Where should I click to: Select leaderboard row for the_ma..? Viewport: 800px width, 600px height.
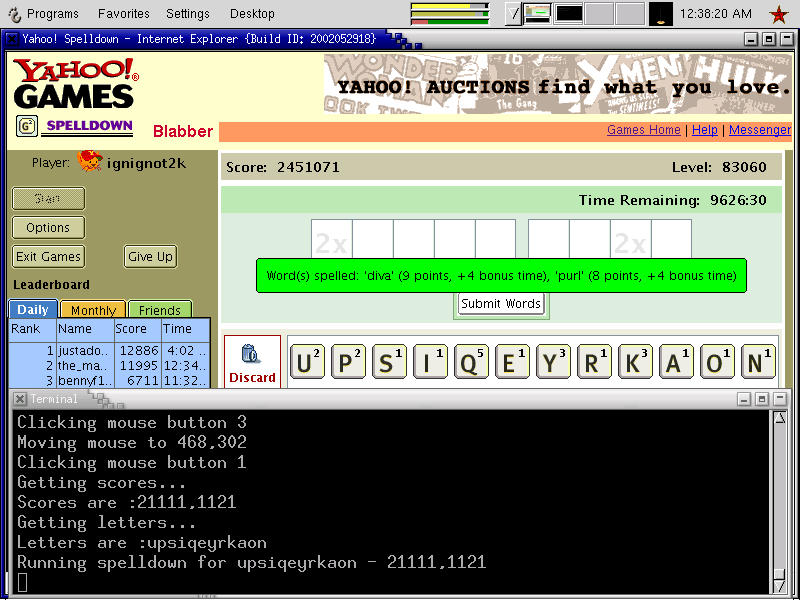109,366
